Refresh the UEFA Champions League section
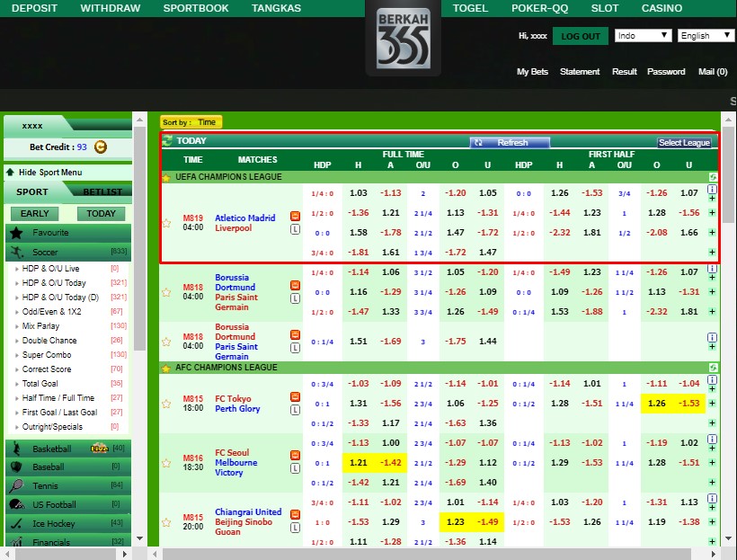 (712, 177)
